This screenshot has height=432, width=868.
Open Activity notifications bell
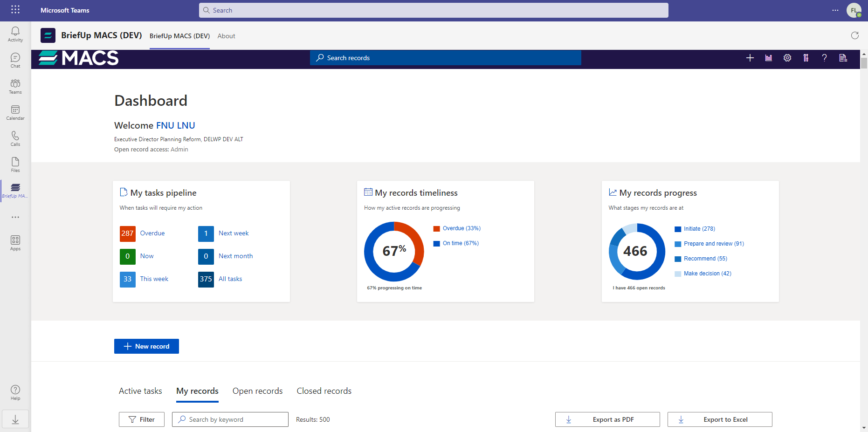pos(15,34)
